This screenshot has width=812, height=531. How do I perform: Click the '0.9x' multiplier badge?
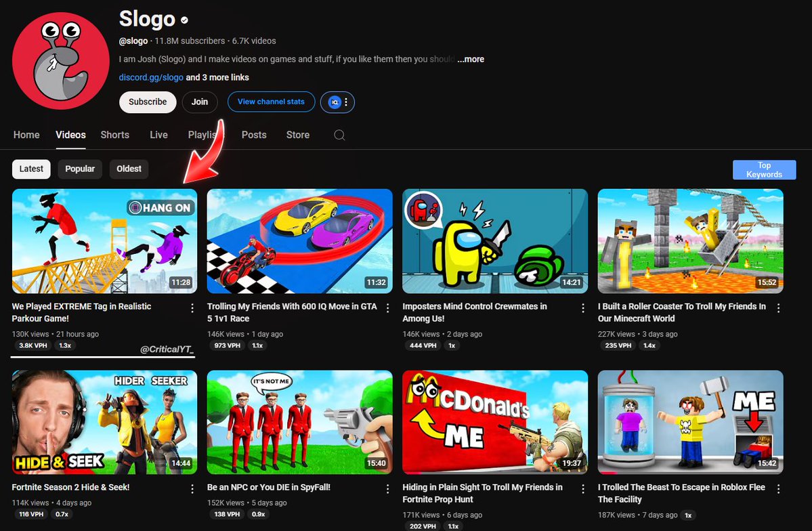[x=259, y=515]
